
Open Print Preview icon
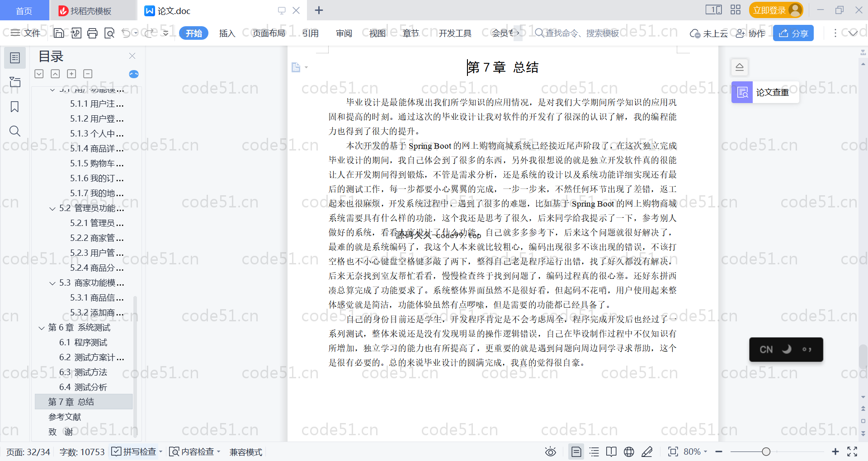[109, 33]
